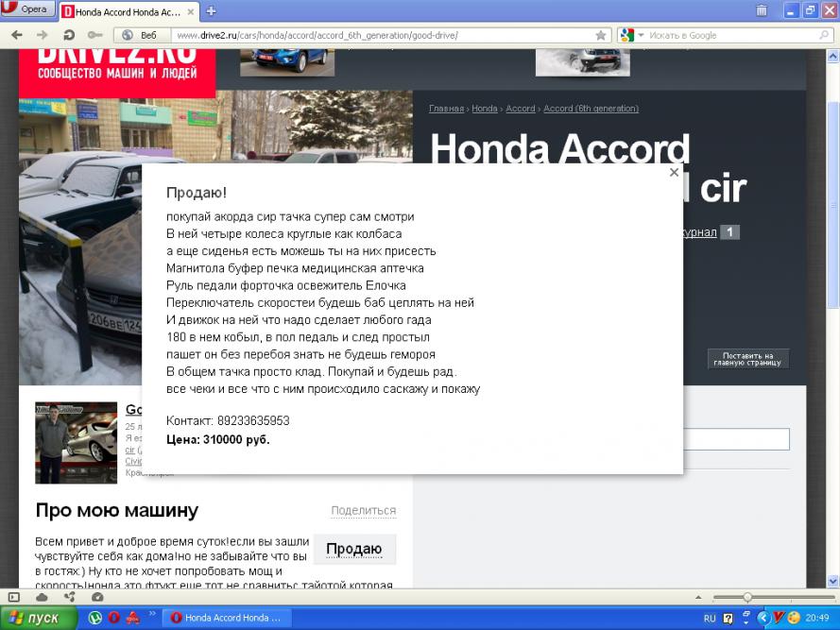Click the text field at right of popup
The image size is (840, 630).
[736, 439]
